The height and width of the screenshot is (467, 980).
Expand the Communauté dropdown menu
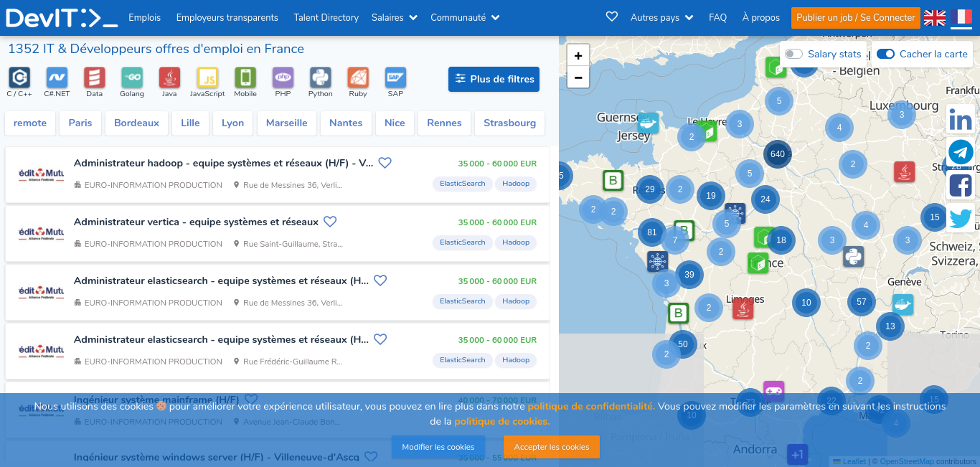click(465, 17)
